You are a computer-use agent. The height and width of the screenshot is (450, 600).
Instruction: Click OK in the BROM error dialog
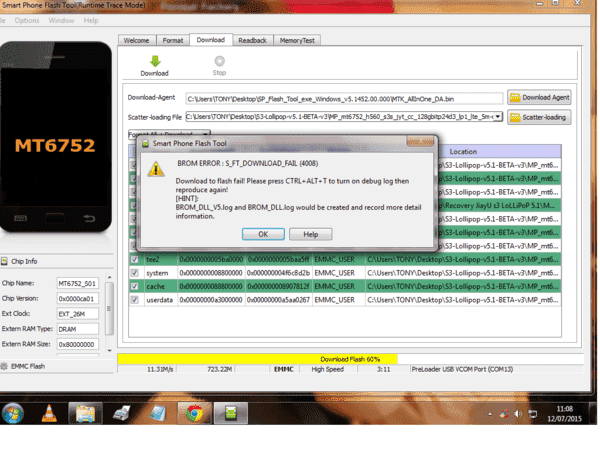[263, 234]
